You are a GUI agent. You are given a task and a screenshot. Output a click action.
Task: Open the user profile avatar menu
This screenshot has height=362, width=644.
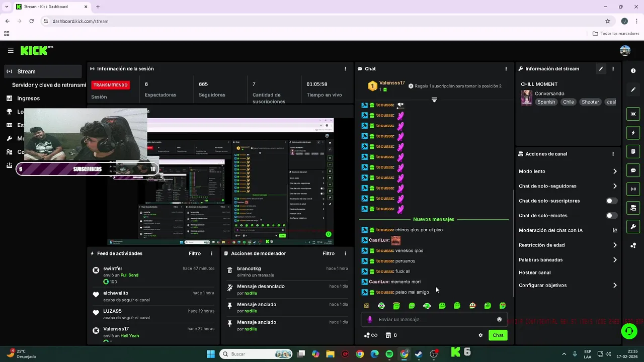[625, 51]
